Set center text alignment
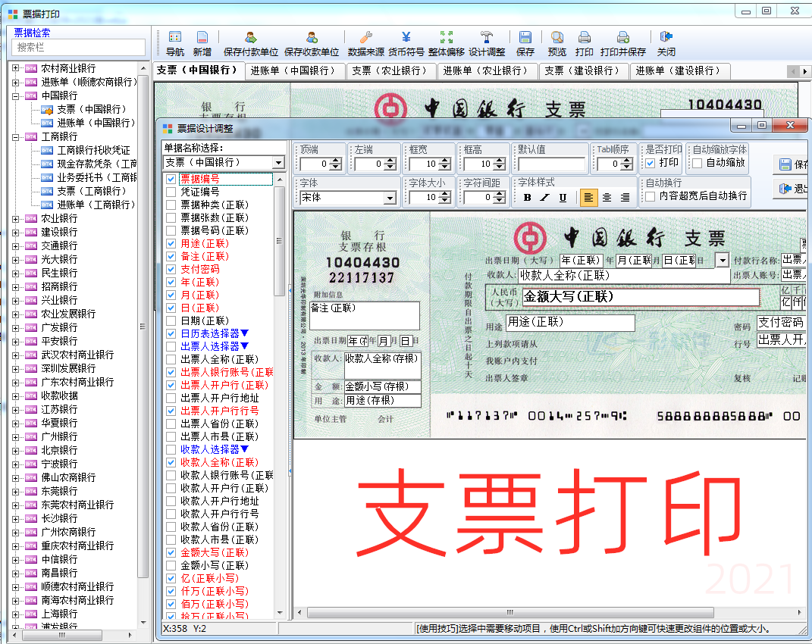Image resolution: width=812 pixels, height=644 pixels. (x=607, y=197)
